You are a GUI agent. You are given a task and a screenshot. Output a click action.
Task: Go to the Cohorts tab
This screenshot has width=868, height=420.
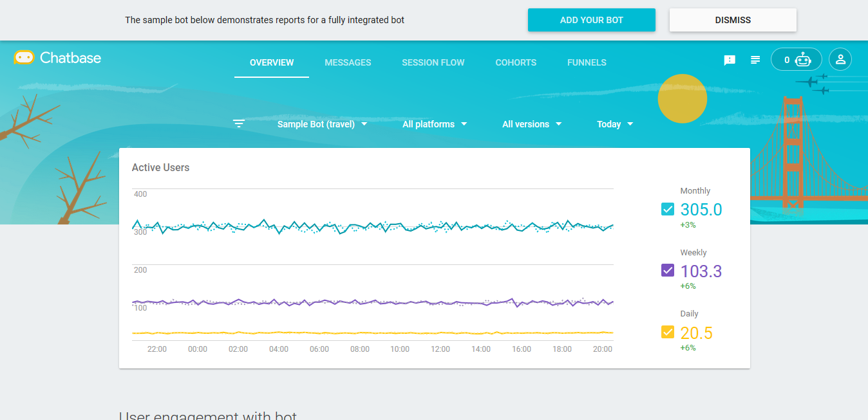[x=516, y=62]
